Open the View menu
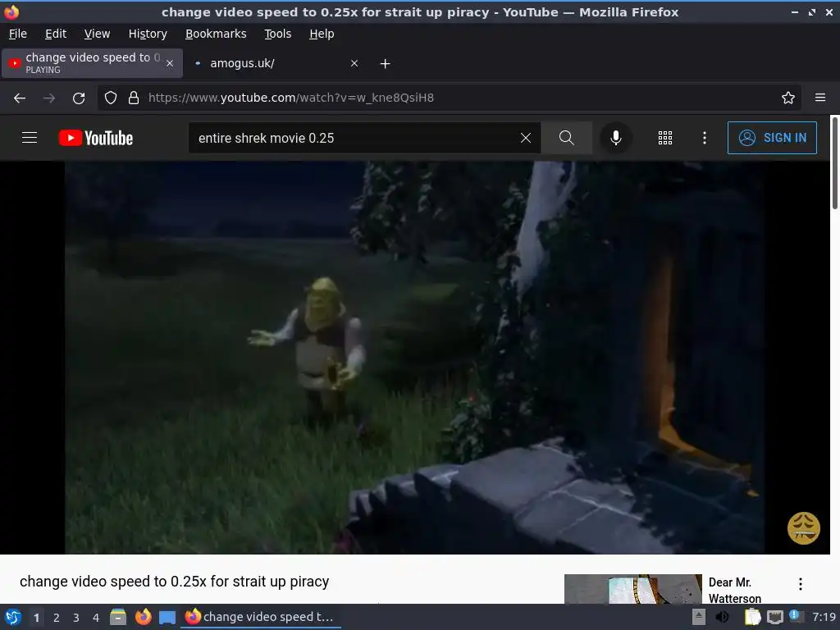The height and width of the screenshot is (630, 840). pyautogui.click(x=97, y=34)
